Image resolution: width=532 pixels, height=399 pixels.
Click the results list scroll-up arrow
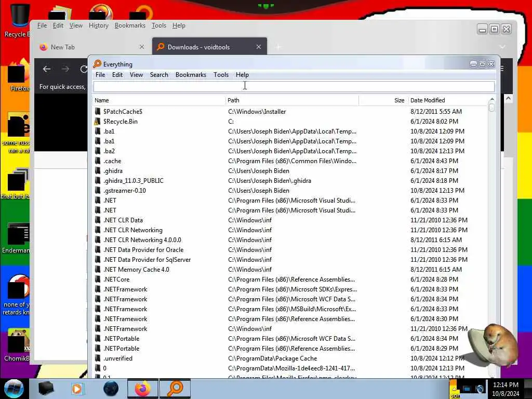click(x=491, y=99)
